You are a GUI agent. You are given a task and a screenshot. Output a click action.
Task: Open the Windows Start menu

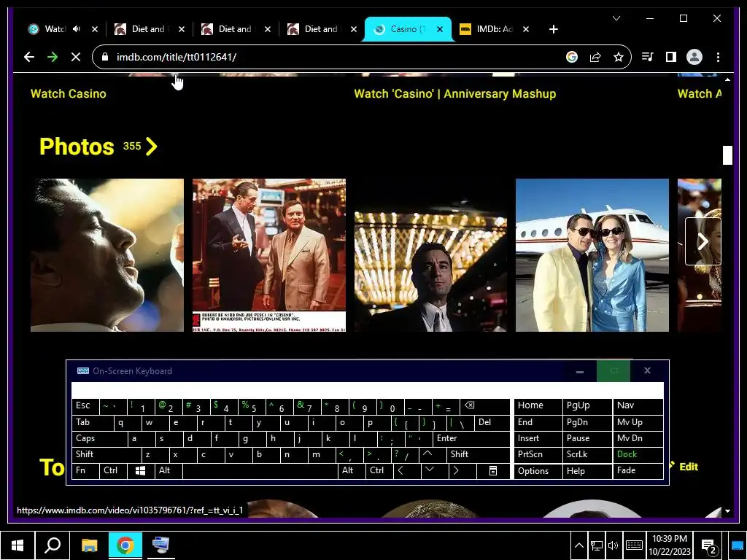(18, 545)
